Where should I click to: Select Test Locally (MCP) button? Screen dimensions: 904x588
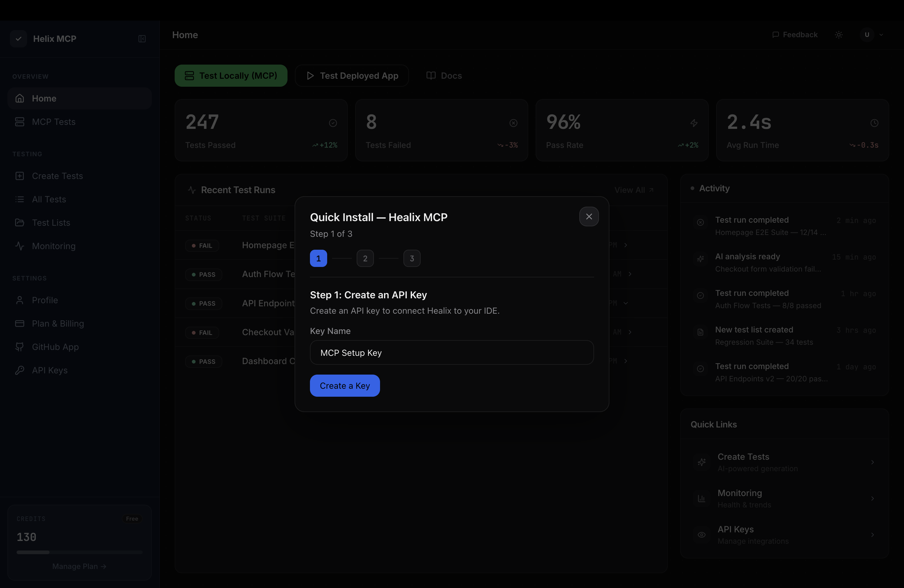[x=231, y=76]
